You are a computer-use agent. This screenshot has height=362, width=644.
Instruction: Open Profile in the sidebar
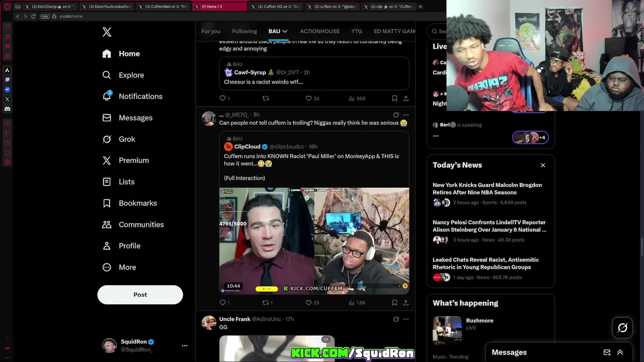pos(121,246)
